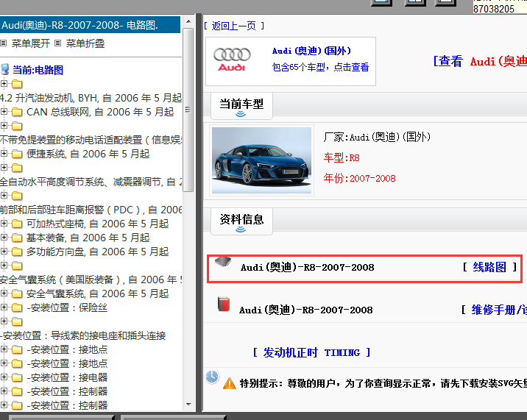Select -安装位置：接电器 item
527x420 pixels.
pos(67,377)
